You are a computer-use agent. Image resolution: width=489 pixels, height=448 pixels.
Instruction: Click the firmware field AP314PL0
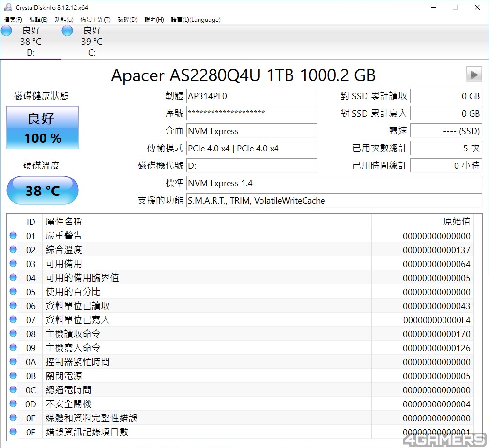coord(251,96)
